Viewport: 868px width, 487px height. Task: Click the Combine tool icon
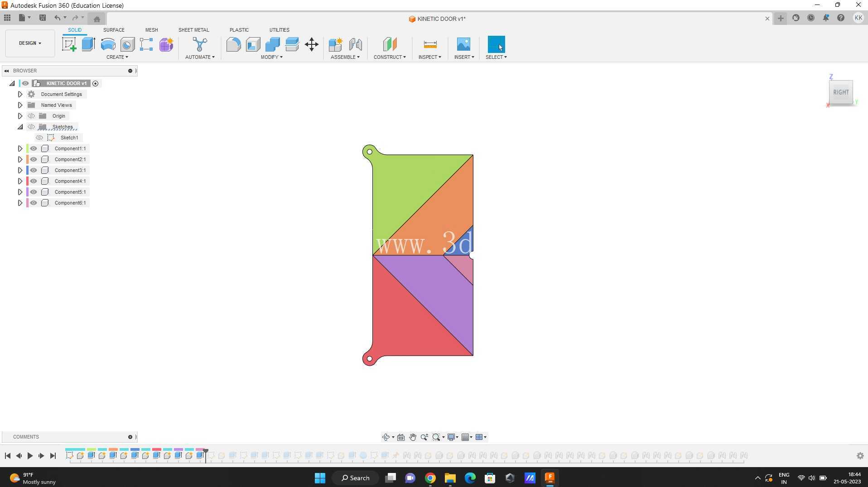pyautogui.click(x=272, y=44)
